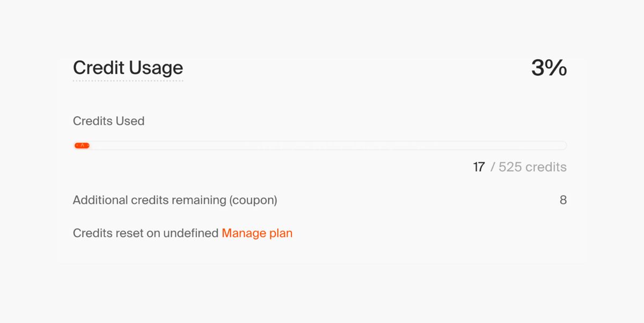The width and height of the screenshot is (644, 323).
Task: Click the slash separator before 525
Action: pyautogui.click(x=492, y=167)
